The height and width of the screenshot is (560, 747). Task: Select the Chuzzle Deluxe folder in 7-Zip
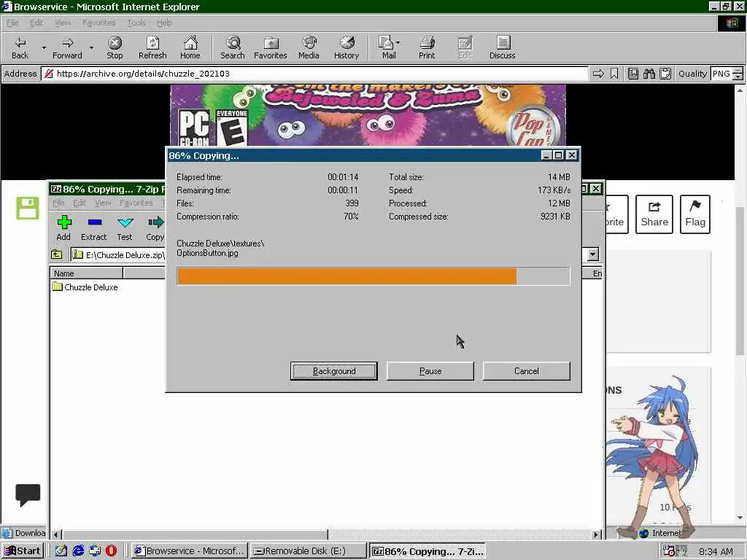click(85, 287)
